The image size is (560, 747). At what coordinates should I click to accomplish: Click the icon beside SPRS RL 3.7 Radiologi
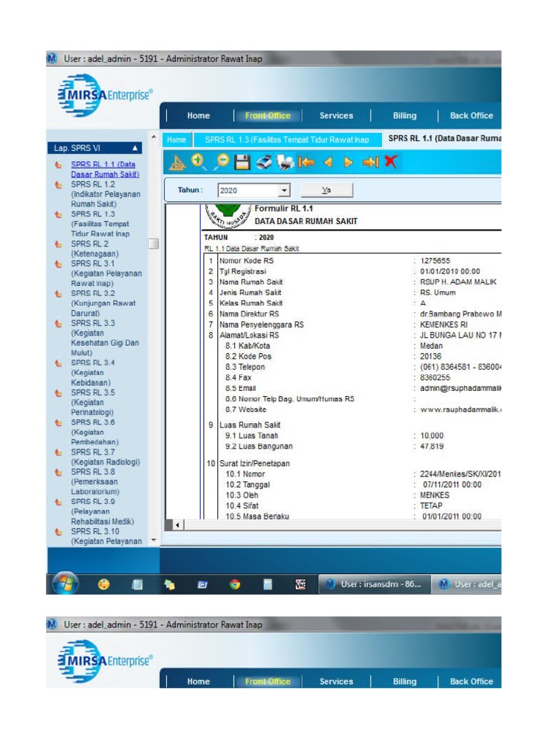58,452
